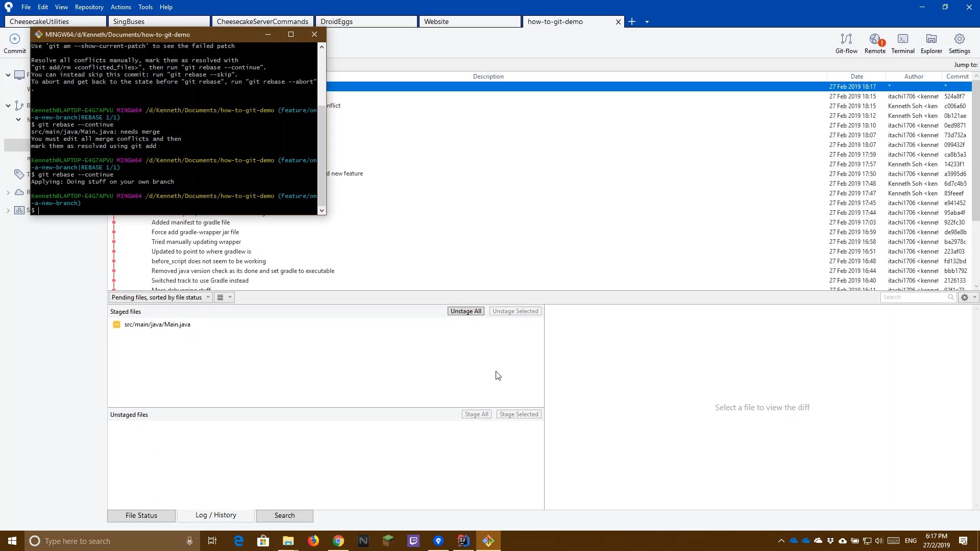
Task: Collapse the Branches sidebar section
Action: [8, 106]
